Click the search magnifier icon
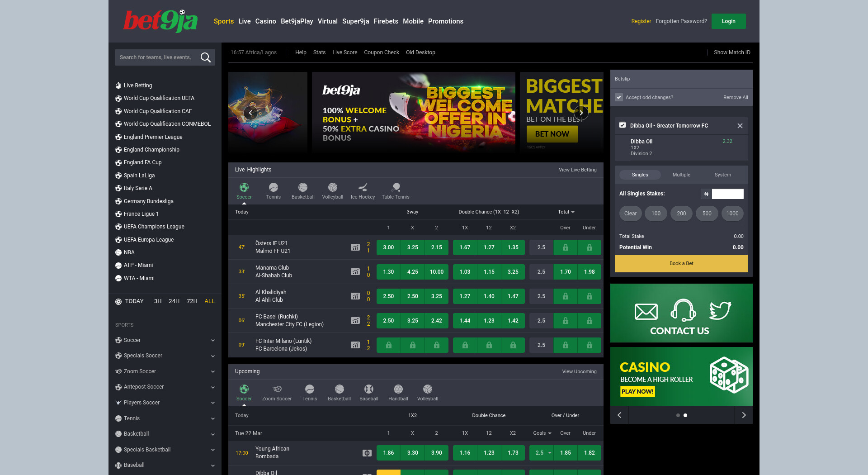 [206, 57]
